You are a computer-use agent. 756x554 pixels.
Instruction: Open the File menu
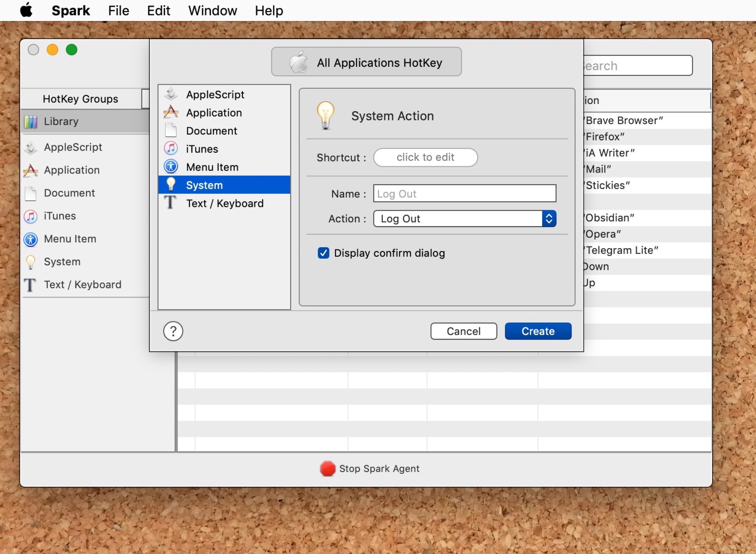pyautogui.click(x=118, y=11)
